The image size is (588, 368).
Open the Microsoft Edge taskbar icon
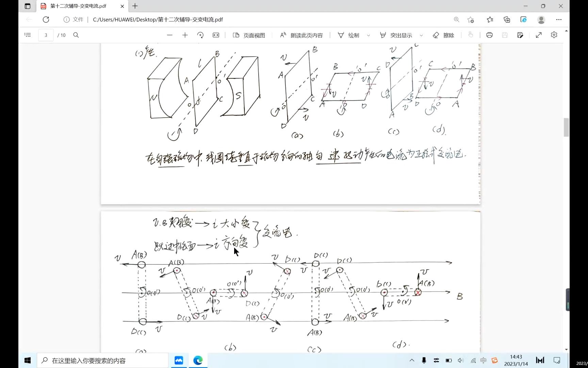[198, 360]
